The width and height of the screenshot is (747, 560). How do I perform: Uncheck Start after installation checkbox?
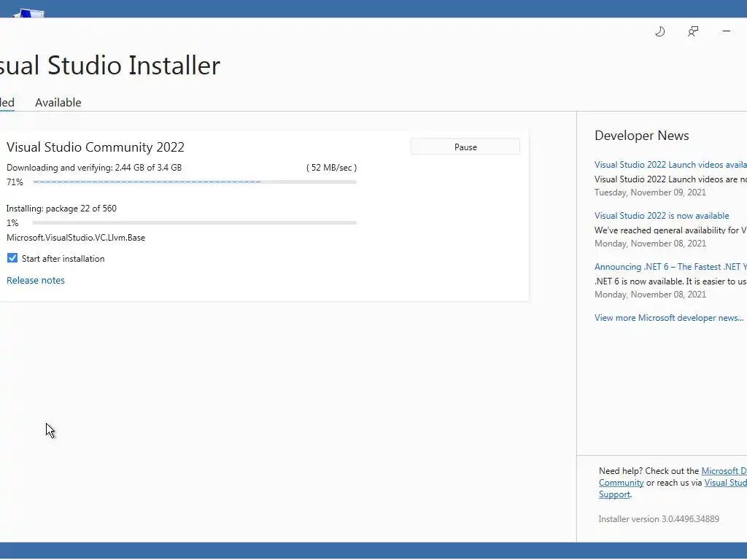tap(12, 258)
